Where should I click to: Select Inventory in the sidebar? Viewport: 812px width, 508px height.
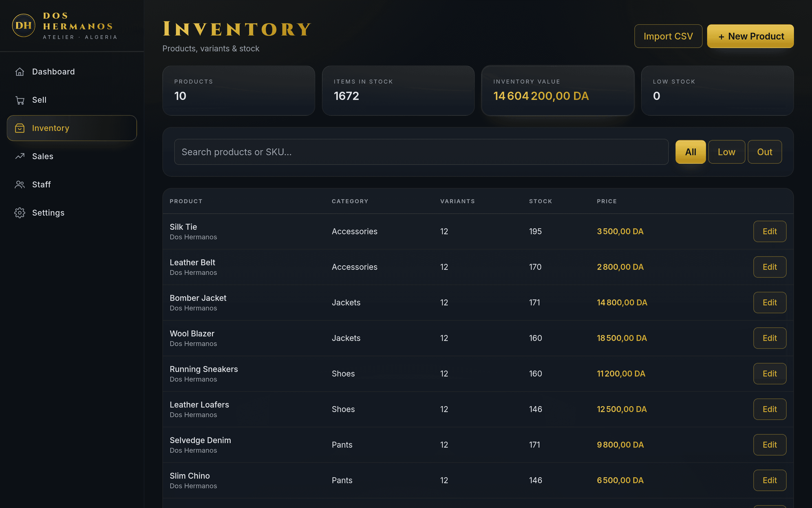72,128
